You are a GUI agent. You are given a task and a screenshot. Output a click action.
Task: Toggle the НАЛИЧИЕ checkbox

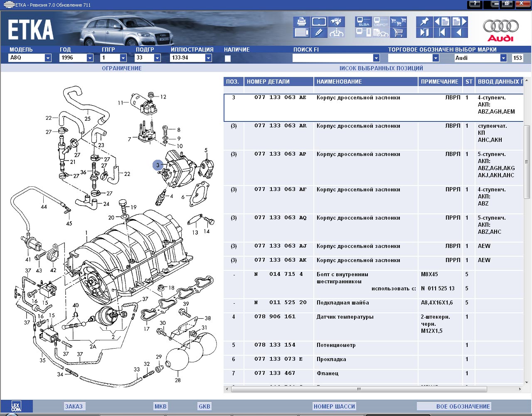(228, 59)
